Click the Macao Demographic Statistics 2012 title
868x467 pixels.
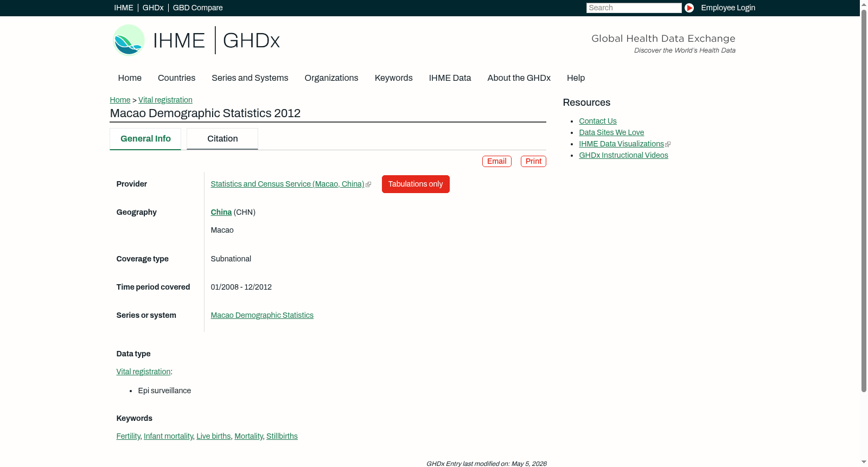tap(205, 113)
